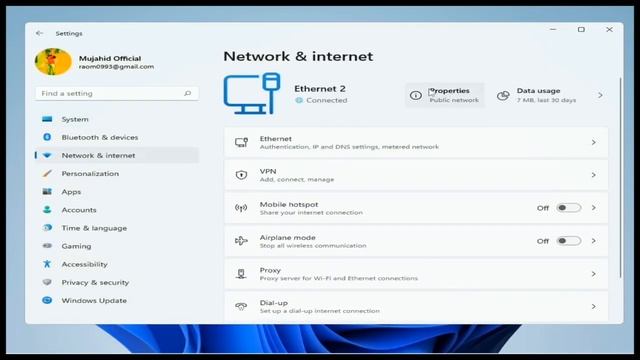This screenshot has width=640, height=360.
Task: Expand the Data usage chevron
Action: pyautogui.click(x=600, y=96)
